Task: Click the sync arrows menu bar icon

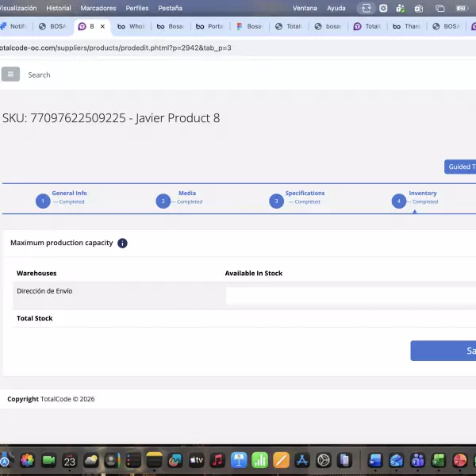Action: pyautogui.click(x=367, y=8)
